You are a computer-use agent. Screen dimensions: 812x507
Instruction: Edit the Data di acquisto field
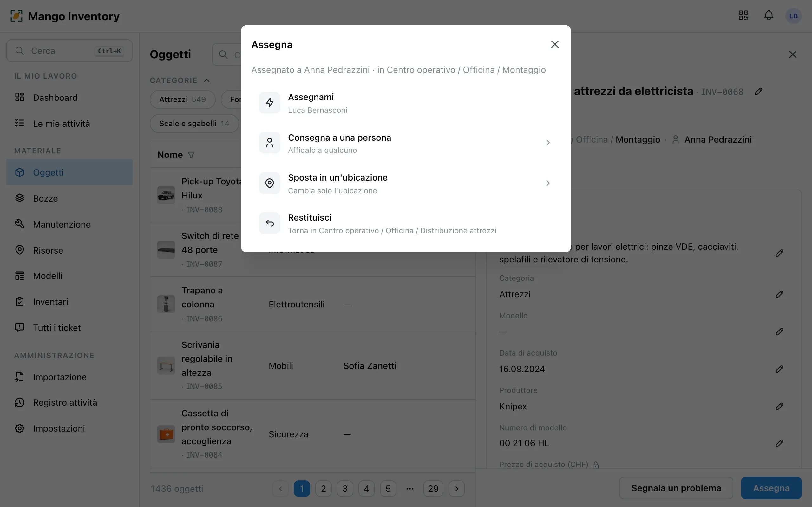(779, 369)
